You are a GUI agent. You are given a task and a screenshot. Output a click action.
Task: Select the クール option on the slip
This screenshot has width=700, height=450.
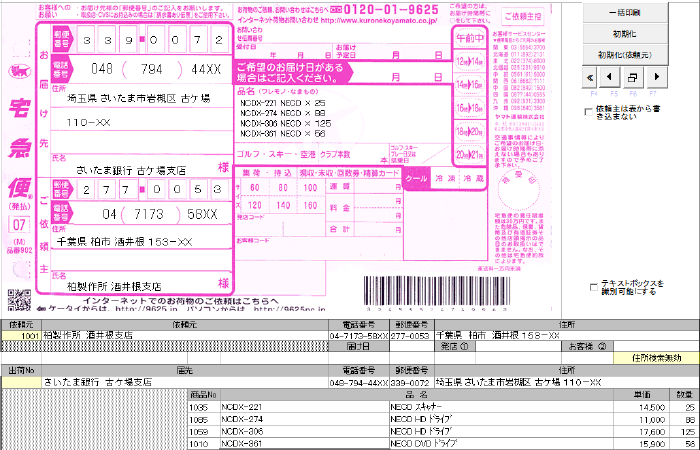pyautogui.click(x=417, y=179)
